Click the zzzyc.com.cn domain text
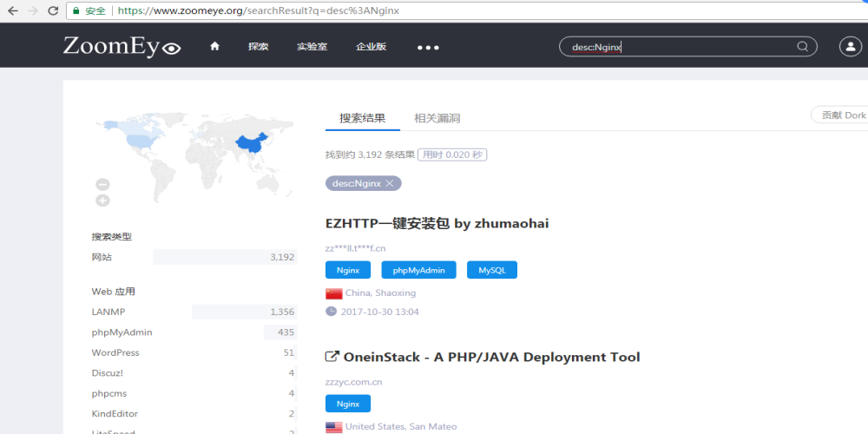Viewport: 868px width, 434px height. (354, 382)
